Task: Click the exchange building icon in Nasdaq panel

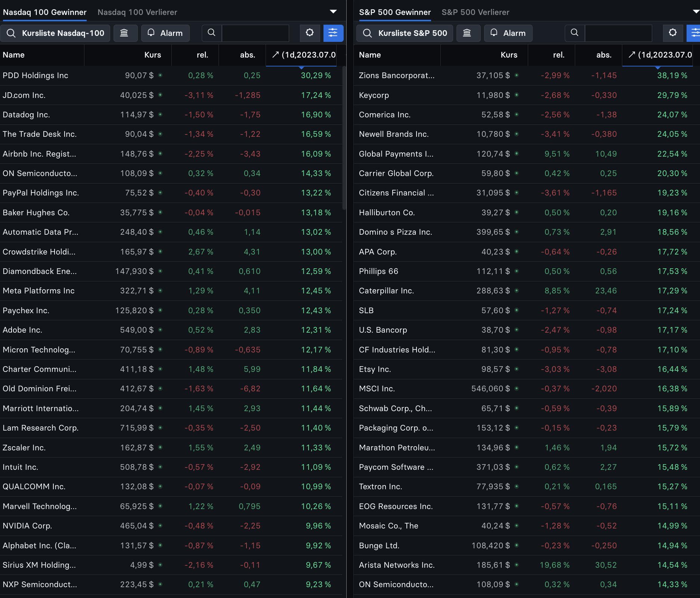Action: [x=126, y=33]
